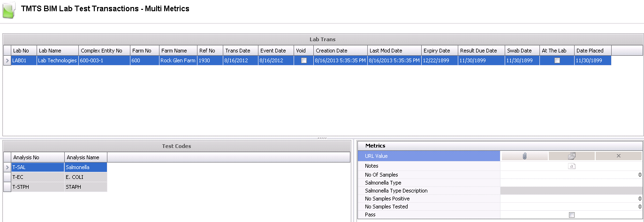The width and height of the screenshot is (644, 222).
Task: Select the STAPH analysis name cell
Action: 85,187
